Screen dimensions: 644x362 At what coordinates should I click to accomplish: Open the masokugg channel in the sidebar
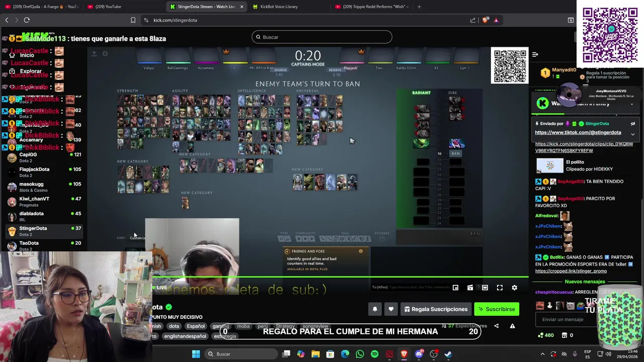click(44, 187)
